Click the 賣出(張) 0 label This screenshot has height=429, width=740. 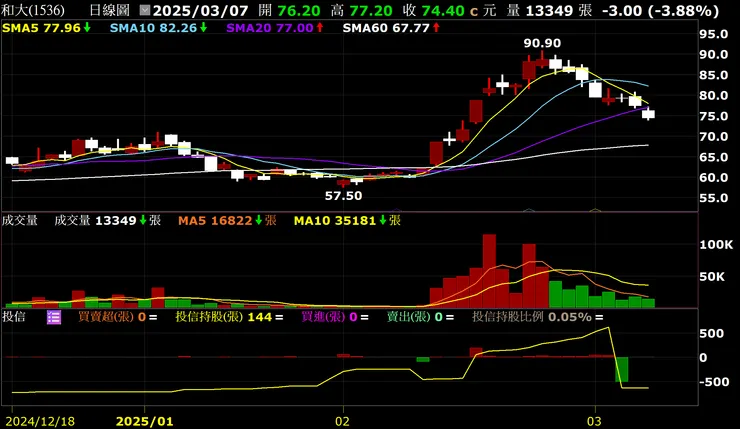tap(420, 317)
